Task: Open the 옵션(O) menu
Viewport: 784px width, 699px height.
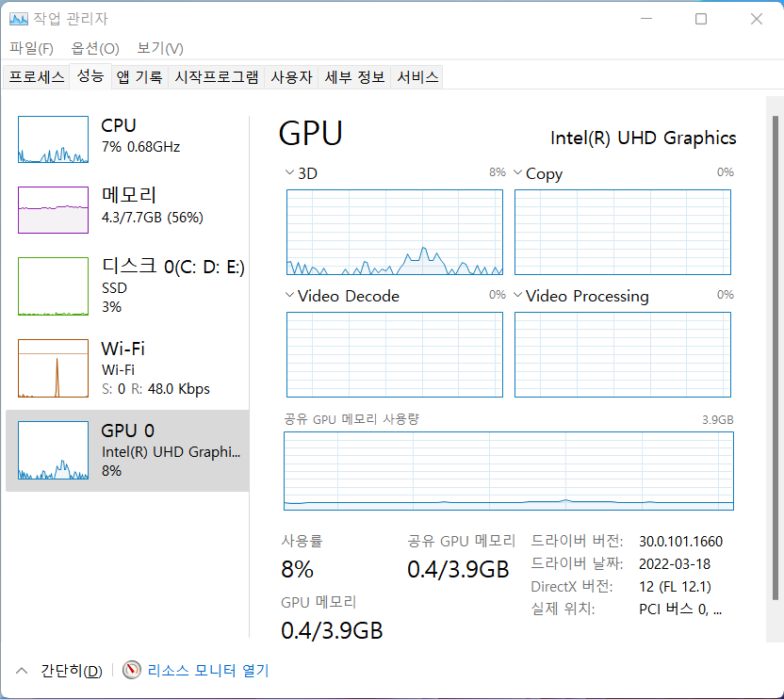Action: (x=95, y=48)
